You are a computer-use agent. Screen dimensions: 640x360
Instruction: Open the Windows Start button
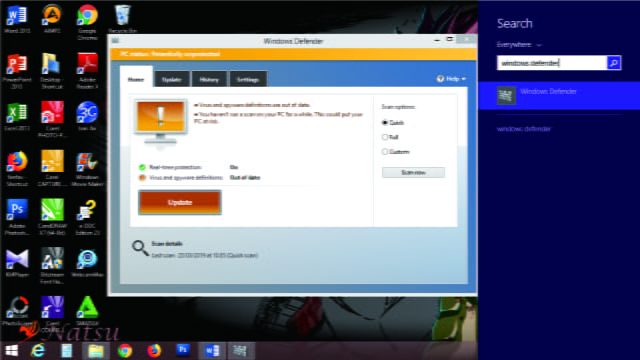coord(11,351)
